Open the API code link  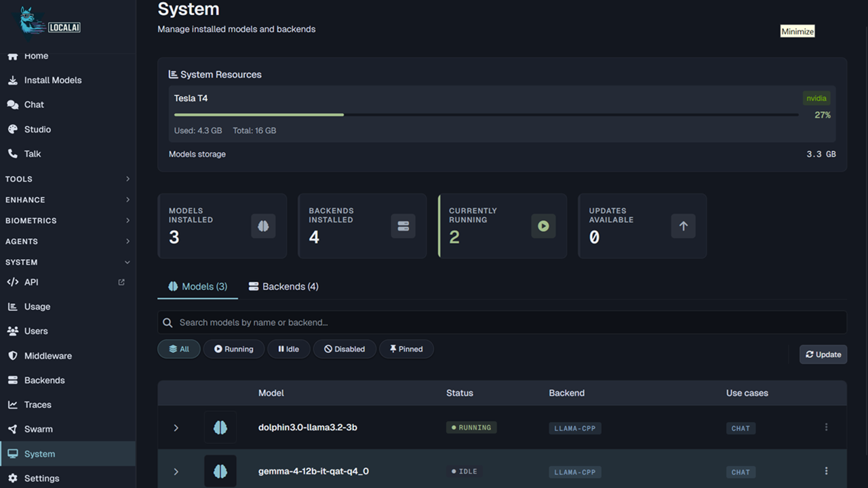tap(68, 282)
